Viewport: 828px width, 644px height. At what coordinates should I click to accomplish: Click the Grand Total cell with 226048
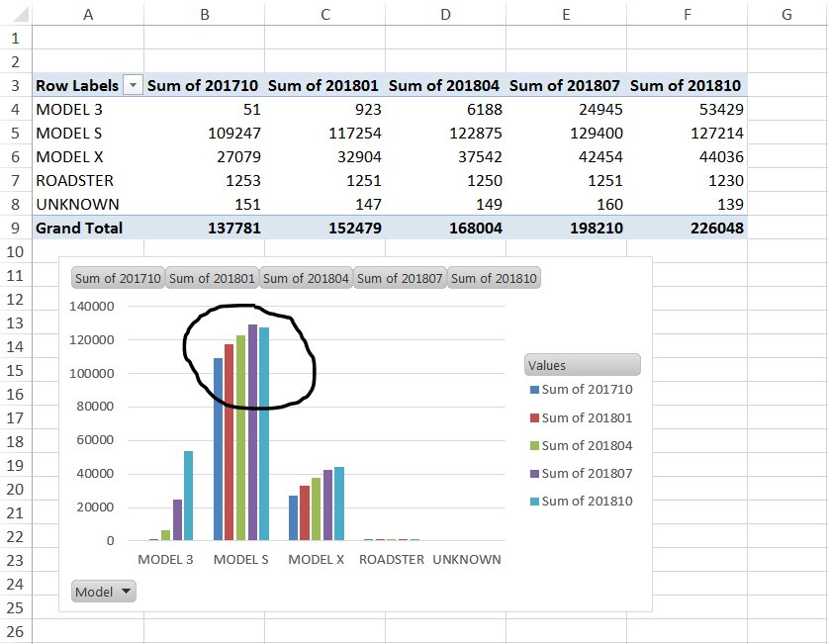click(687, 228)
